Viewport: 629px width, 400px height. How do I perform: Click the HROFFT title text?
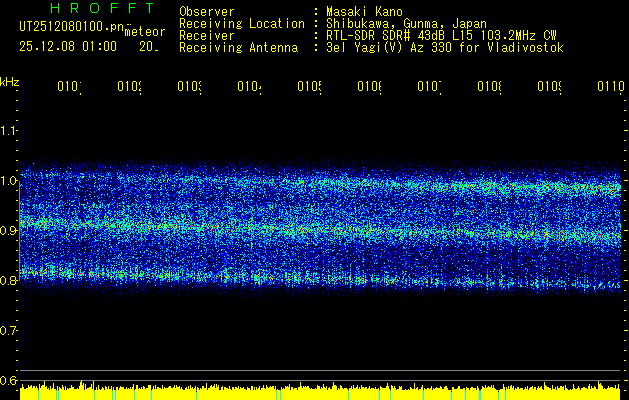(71, 12)
